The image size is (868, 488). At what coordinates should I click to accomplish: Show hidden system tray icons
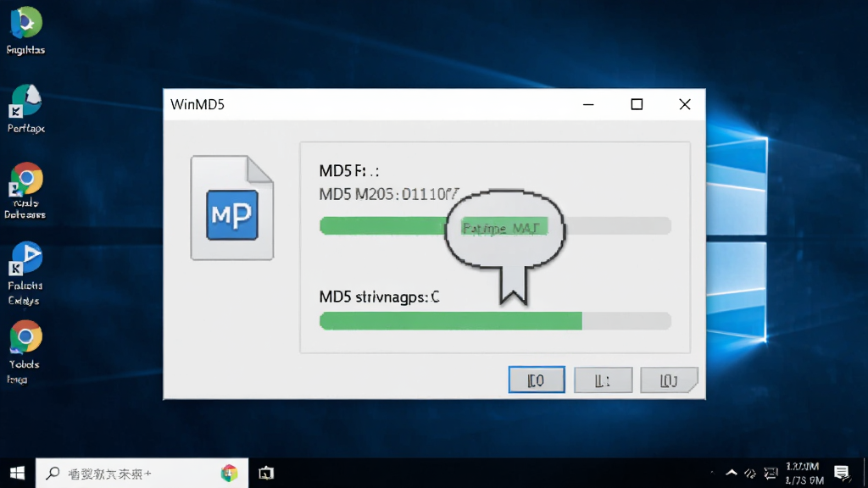point(732,473)
